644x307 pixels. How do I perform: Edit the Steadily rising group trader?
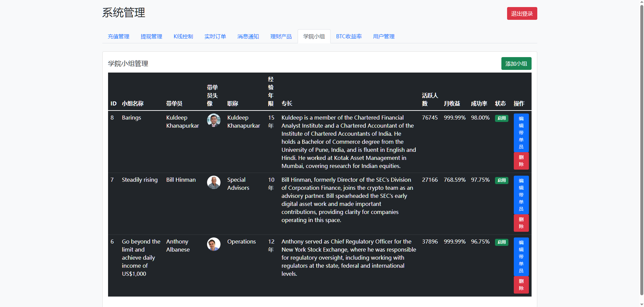tap(521, 195)
